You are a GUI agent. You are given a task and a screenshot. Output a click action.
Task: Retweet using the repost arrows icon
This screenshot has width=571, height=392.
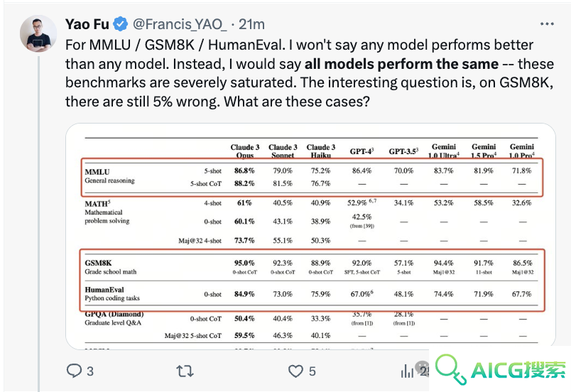point(185,371)
